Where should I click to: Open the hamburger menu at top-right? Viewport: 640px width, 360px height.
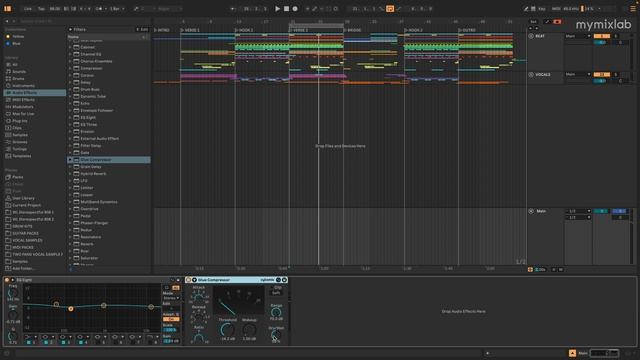[x=633, y=9]
